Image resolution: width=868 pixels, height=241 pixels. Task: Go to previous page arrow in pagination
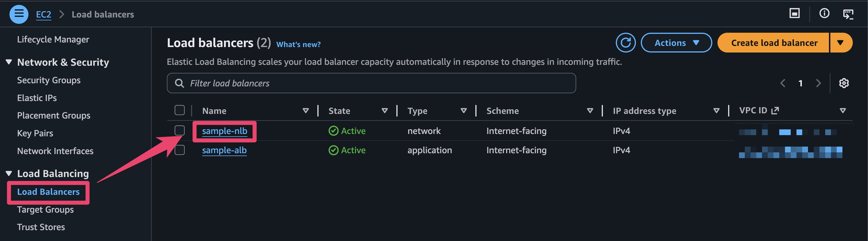click(783, 83)
